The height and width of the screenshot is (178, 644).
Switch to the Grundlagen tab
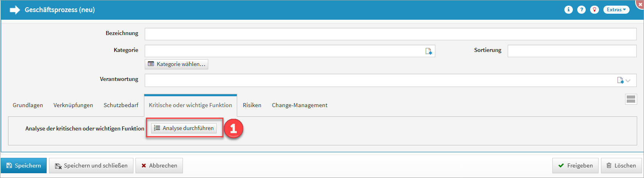(x=28, y=105)
